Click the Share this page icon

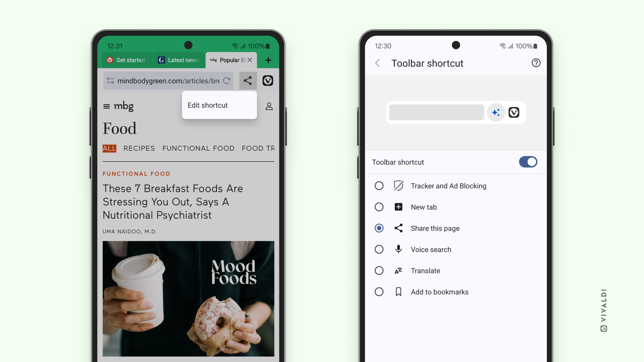point(397,228)
